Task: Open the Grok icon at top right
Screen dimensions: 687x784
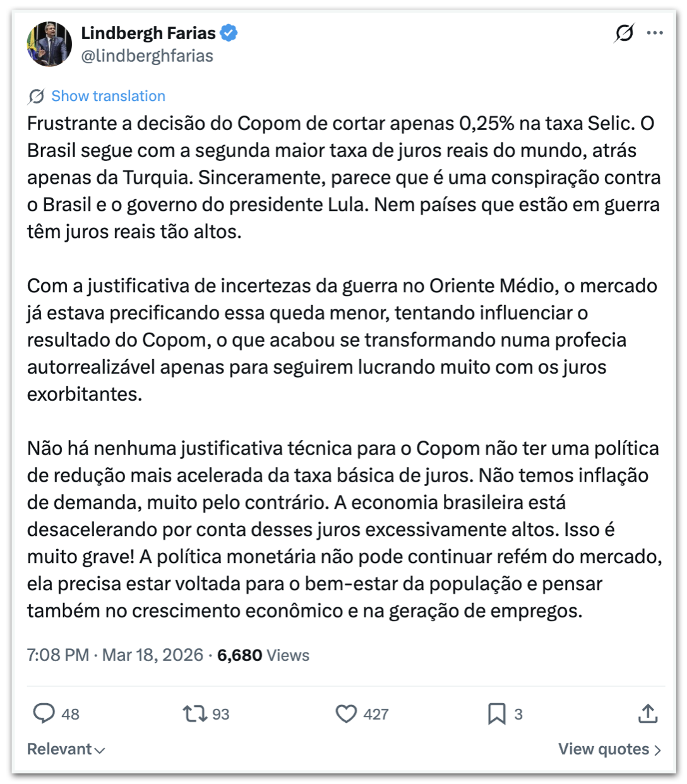Action: 624,33
